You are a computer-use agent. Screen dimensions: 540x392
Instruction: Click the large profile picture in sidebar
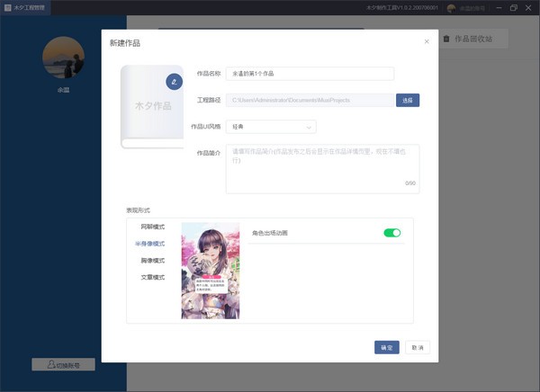tap(63, 58)
